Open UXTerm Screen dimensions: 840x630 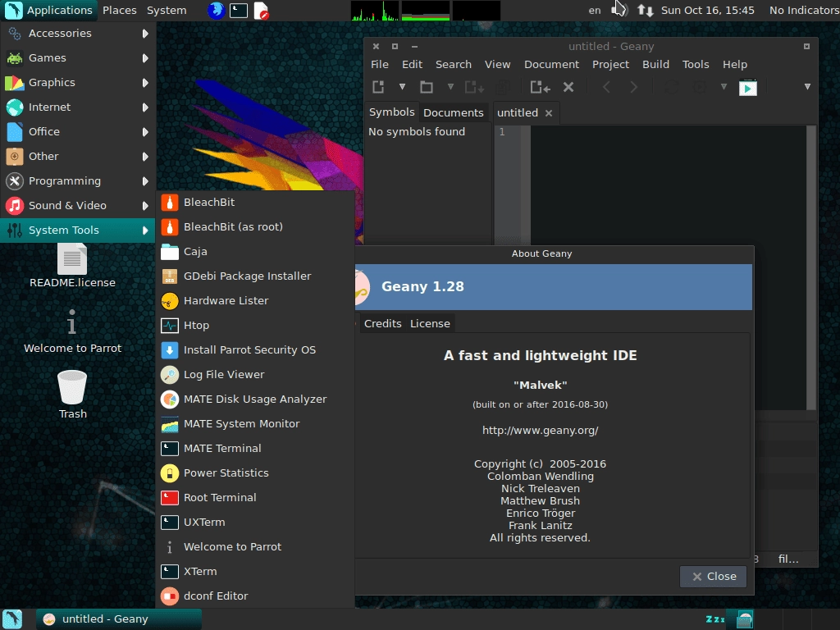pos(255,523)
